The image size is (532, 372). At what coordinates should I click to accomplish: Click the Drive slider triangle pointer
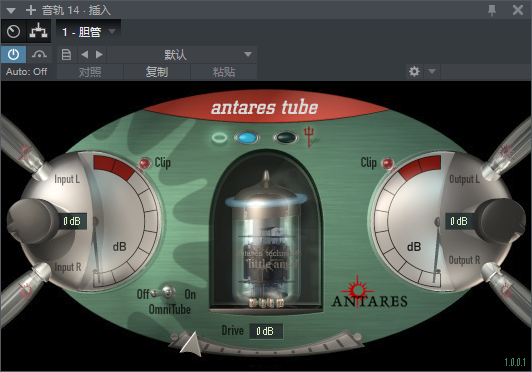(x=191, y=344)
